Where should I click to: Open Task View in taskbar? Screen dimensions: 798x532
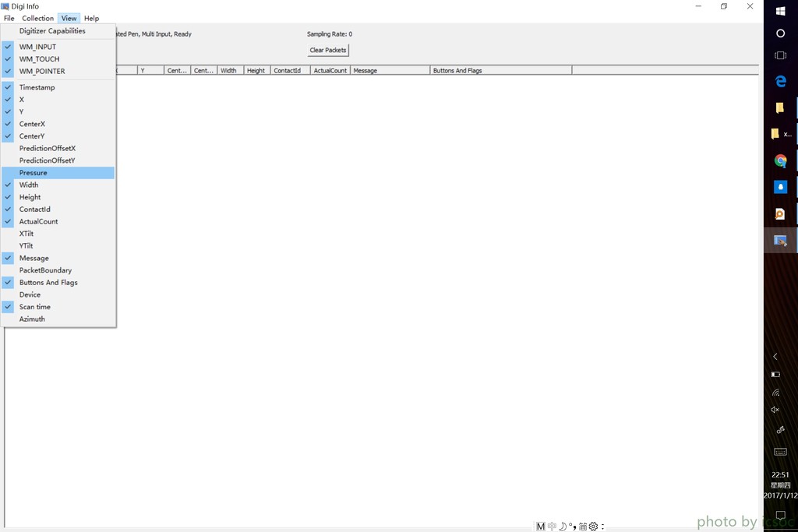tap(780, 55)
